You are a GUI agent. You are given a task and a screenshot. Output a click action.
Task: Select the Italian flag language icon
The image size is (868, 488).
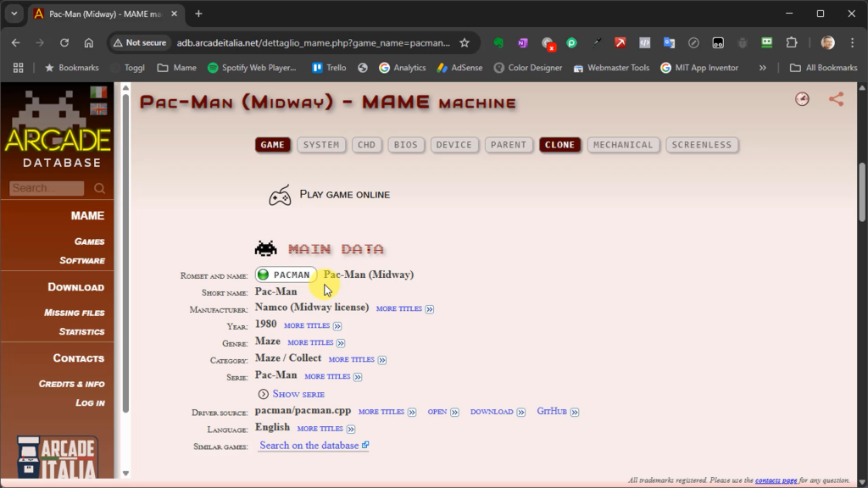[98, 92]
